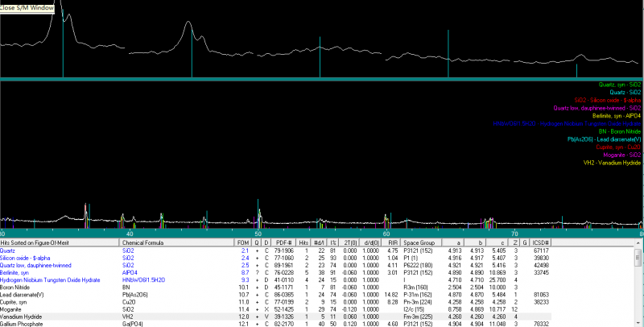This screenshot has width=644, height=327.
Task: Click the HNbWO6!1.5H2O formula cell
Action: tap(143, 280)
